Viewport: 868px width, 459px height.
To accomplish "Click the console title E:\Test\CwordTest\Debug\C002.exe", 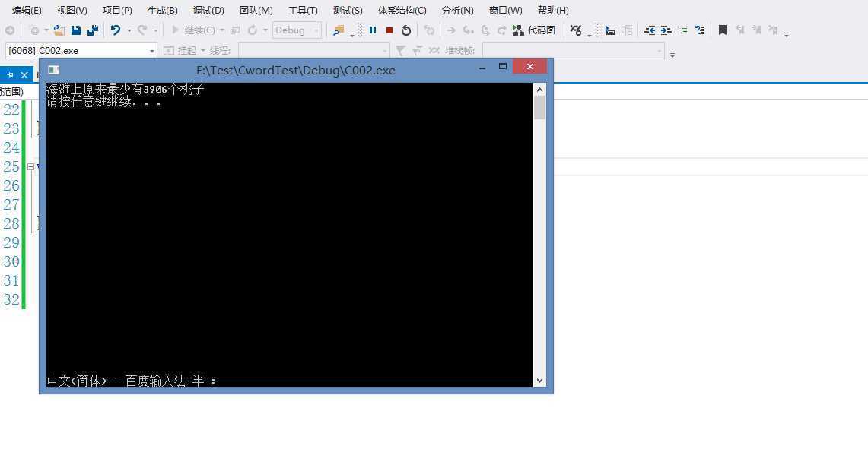I will (296, 70).
